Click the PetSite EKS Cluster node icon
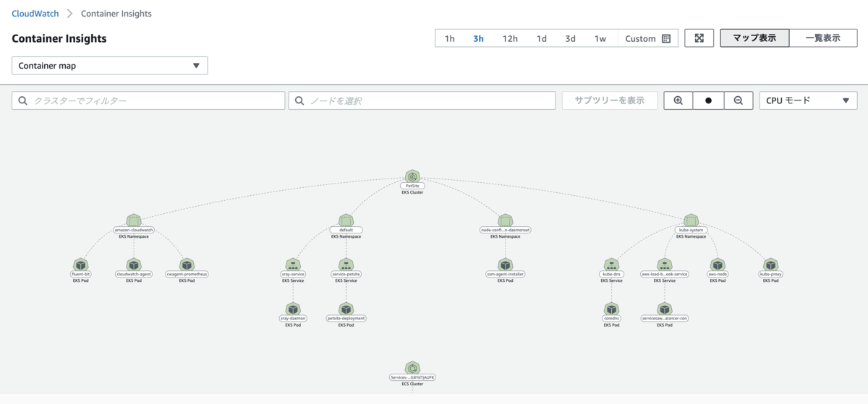Viewport: 868px width, 404px height. click(413, 176)
